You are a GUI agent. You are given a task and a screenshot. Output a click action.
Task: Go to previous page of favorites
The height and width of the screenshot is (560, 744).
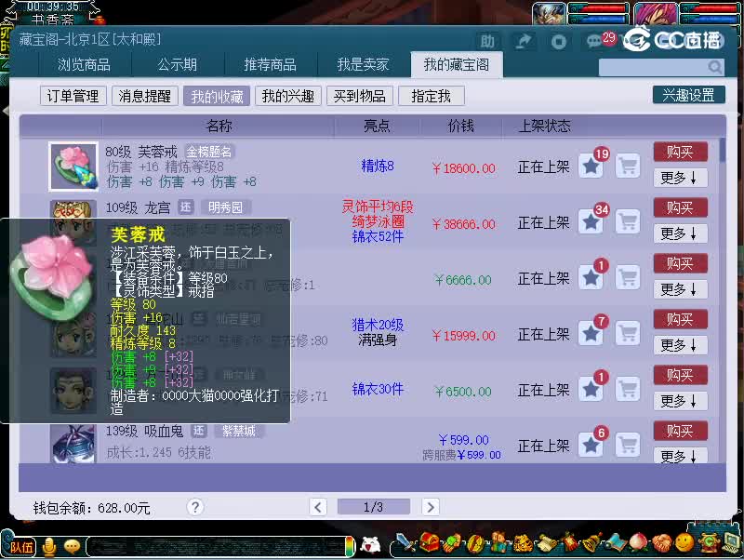[318, 507]
